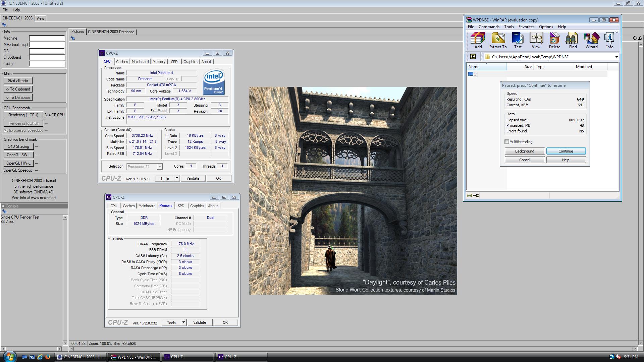Expand the WinRAR toolbar overflow chevron
The height and width of the screenshot is (362, 644).
click(616, 33)
